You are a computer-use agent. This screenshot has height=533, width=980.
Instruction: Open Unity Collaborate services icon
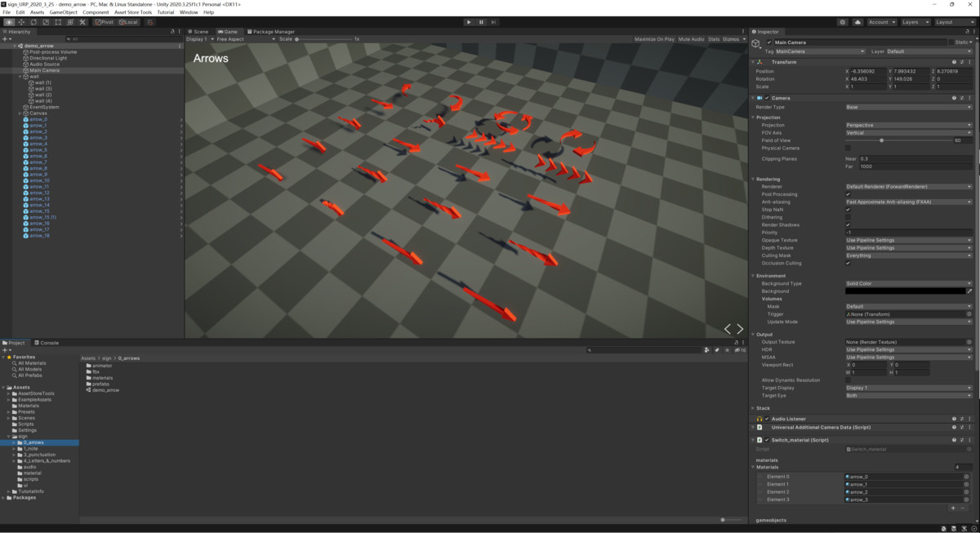(x=843, y=22)
